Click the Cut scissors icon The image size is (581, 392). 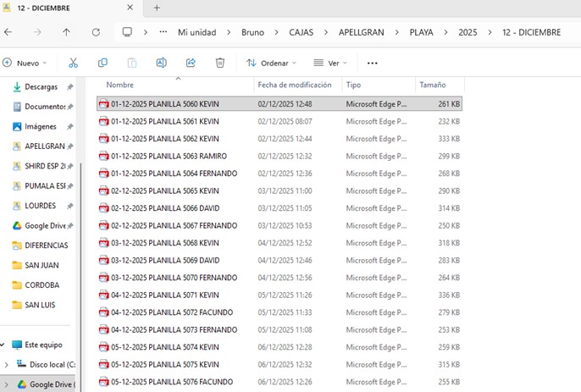(x=73, y=63)
